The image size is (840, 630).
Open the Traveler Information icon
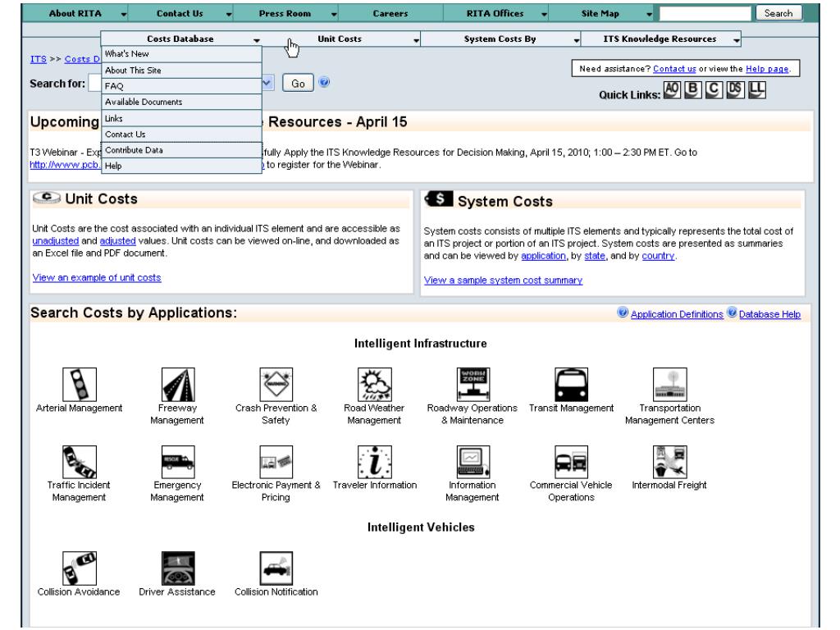click(374, 462)
